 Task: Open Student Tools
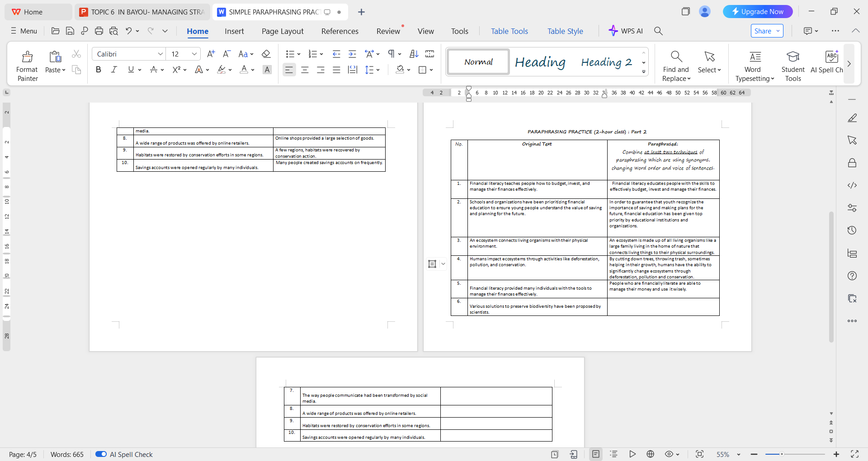(x=793, y=66)
